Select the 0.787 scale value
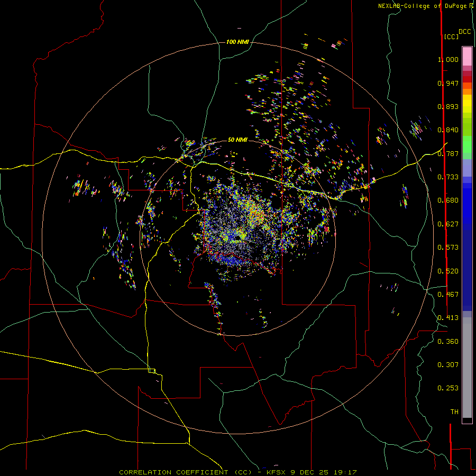The height and width of the screenshot is (476, 476). pyautogui.click(x=448, y=153)
